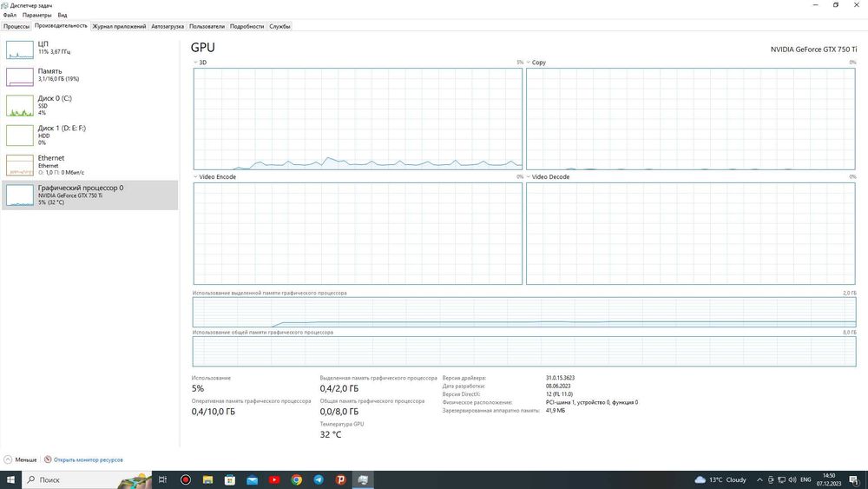Open Task View from the taskbar
Image resolution: width=868 pixels, height=489 pixels.
163,479
